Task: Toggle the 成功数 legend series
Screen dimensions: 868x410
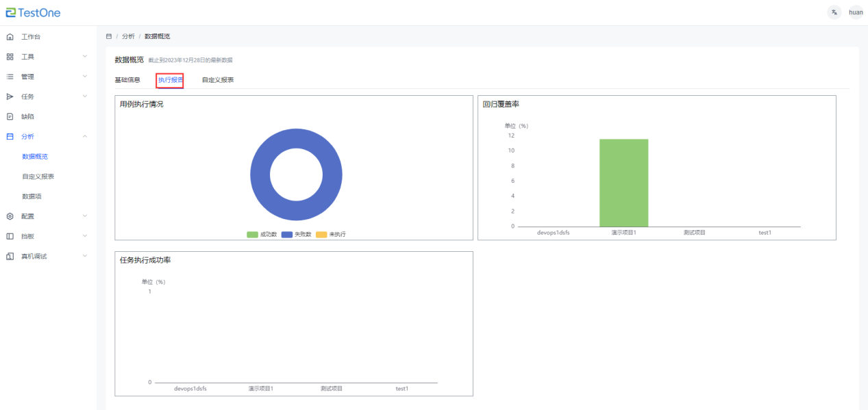Action: 262,235
